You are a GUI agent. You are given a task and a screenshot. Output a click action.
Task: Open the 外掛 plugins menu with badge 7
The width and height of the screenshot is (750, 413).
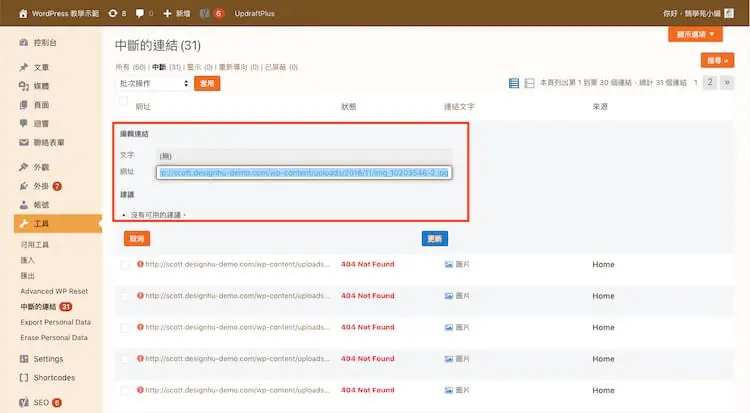coord(40,186)
